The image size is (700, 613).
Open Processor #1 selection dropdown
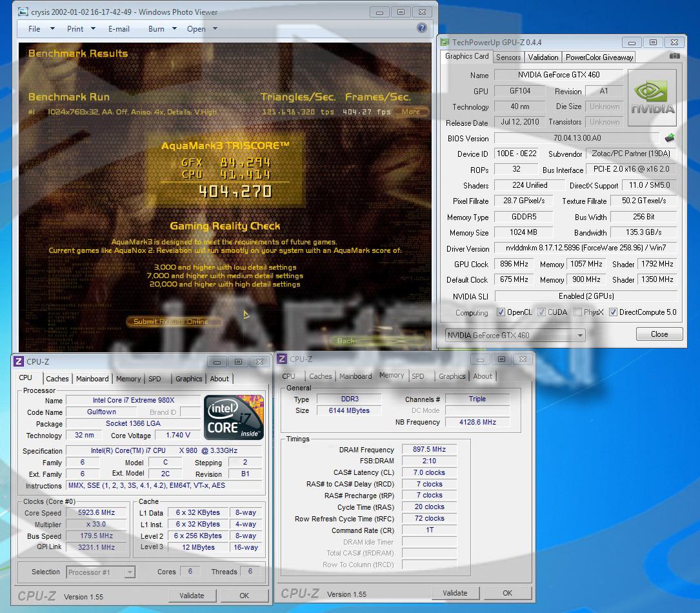(x=101, y=572)
